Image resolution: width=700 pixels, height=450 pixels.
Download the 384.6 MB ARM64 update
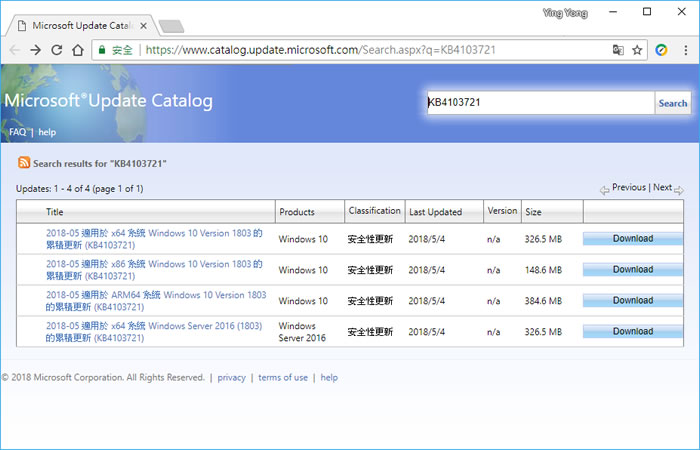(633, 300)
